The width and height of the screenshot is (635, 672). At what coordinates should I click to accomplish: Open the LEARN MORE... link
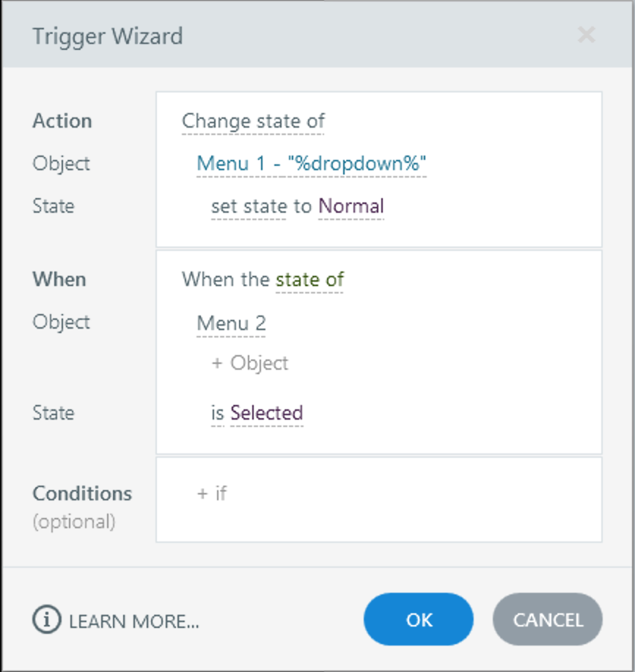click(x=133, y=621)
